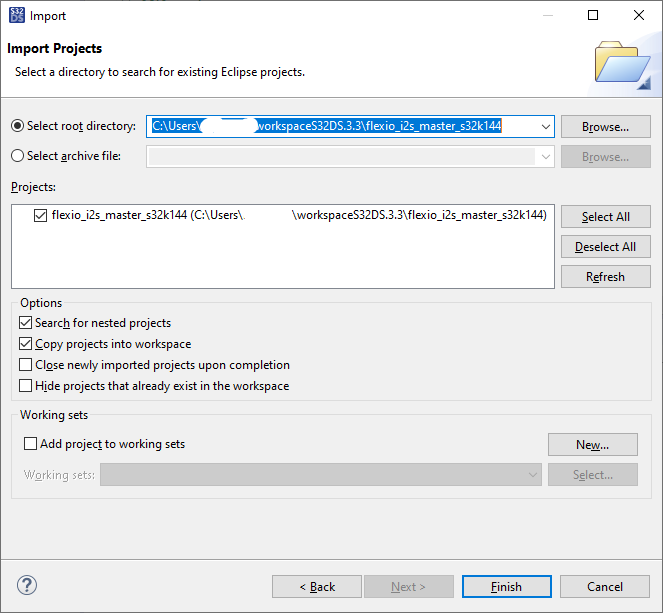
Task: Click Browse next to archive file
Action: pyautogui.click(x=605, y=157)
